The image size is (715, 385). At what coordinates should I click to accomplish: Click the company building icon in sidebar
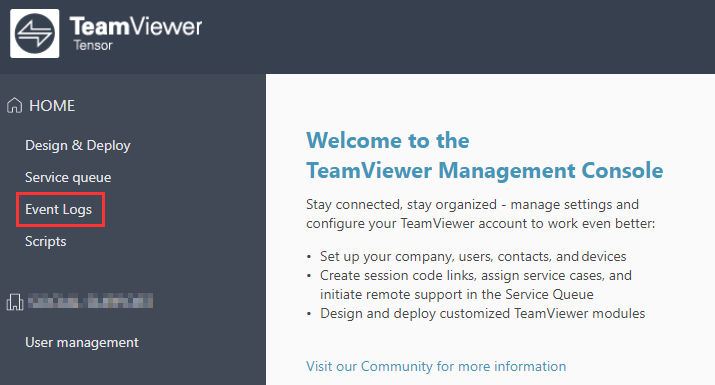click(x=15, y=302)
